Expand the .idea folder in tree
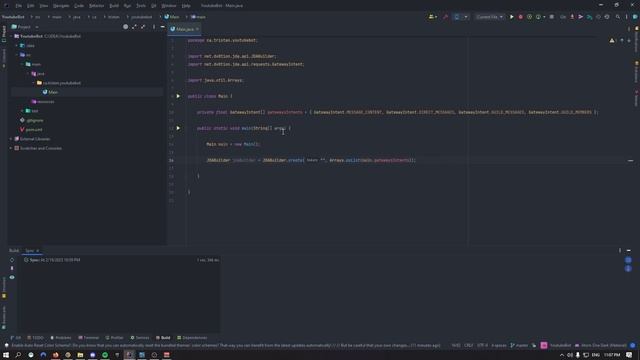This screenshot has width=640, height=360. click(17, 45)
